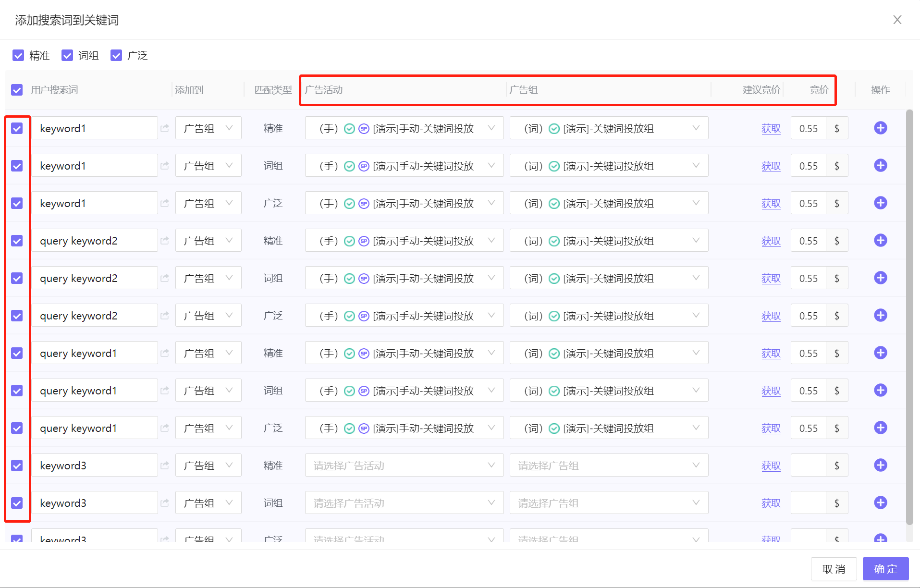Open 请选择广告组 dropdown in keyword3 精准 row
Screen dimensions: 920x588
[x=609, y=465]
